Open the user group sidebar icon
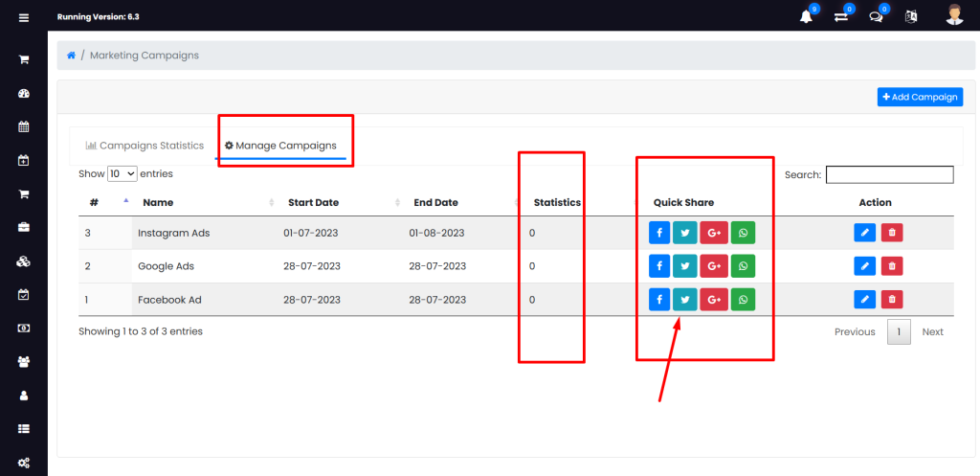Screen dimensions: 980x476 [x=24, y=361]
